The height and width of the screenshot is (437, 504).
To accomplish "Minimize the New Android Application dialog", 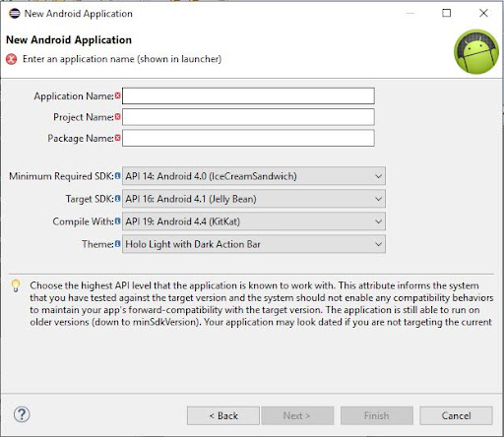I will coord(409,13).
